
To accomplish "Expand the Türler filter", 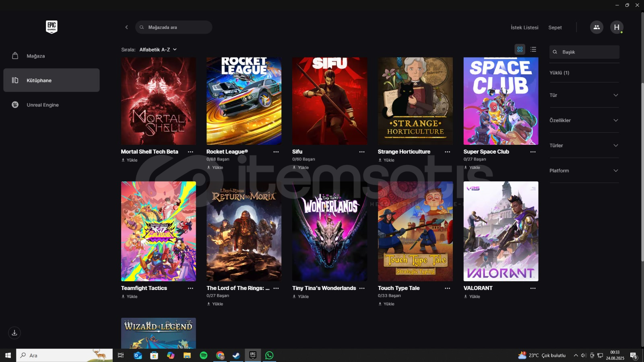I will coord(584,145).
